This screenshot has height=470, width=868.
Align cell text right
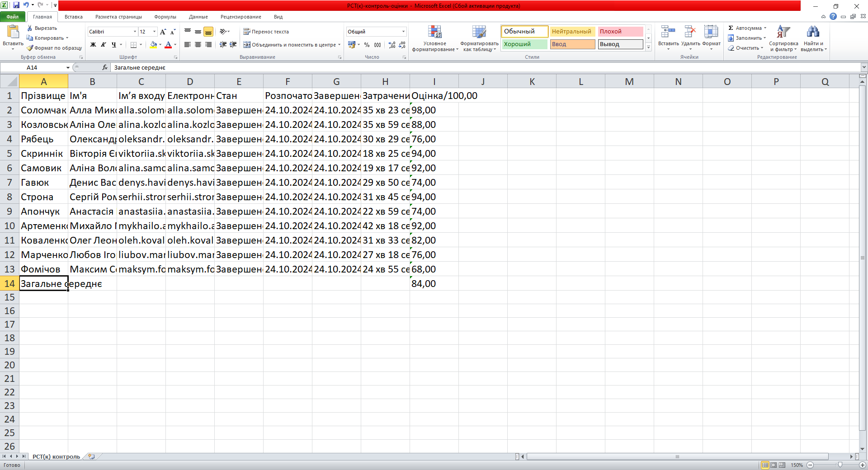click(208, 45)
